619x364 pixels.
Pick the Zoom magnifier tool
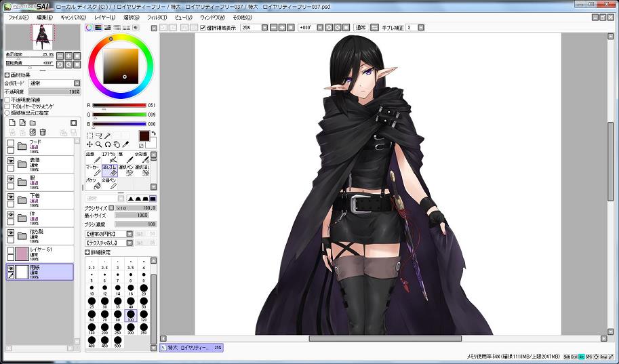tap(99, 144)
